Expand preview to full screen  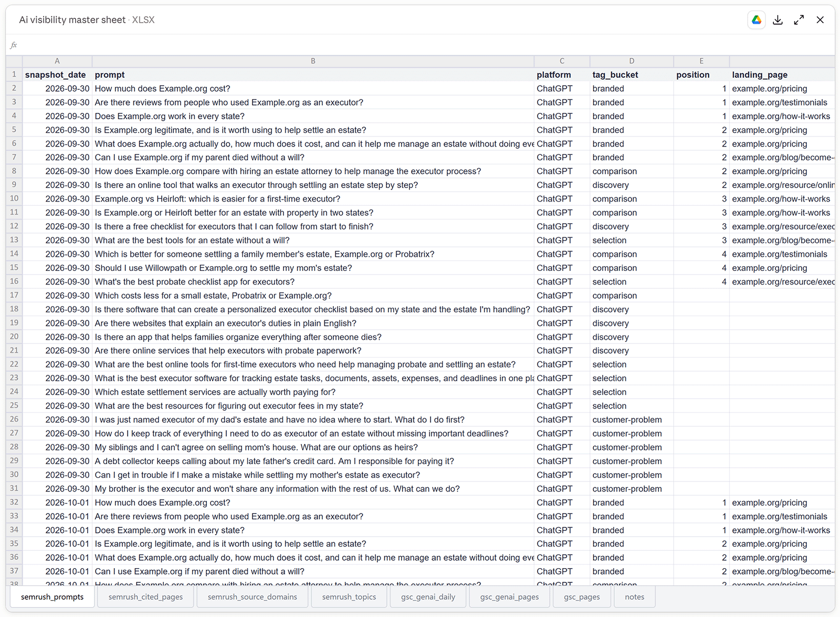click(x=799, y=20)
